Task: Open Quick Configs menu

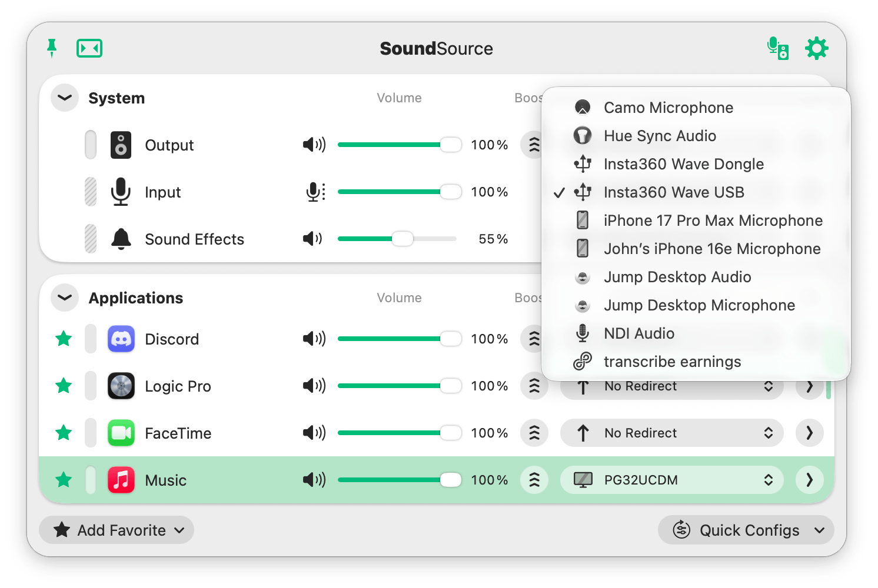Action: coord(746,530)
